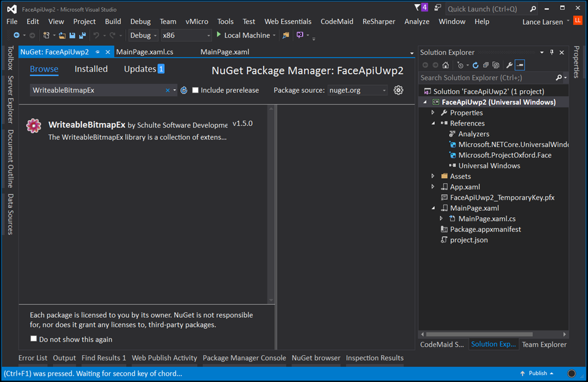
Task: Switch to the Team Explorer tab
Action: click(544, 345)
